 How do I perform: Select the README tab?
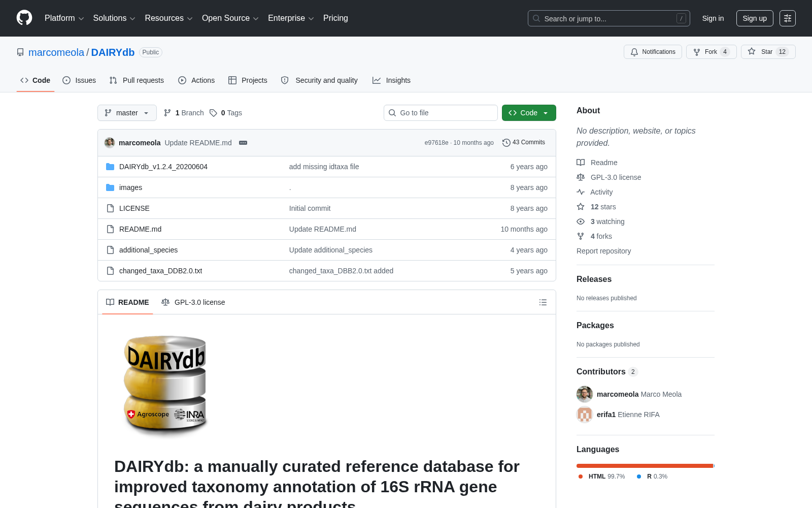tap(127, 302)
